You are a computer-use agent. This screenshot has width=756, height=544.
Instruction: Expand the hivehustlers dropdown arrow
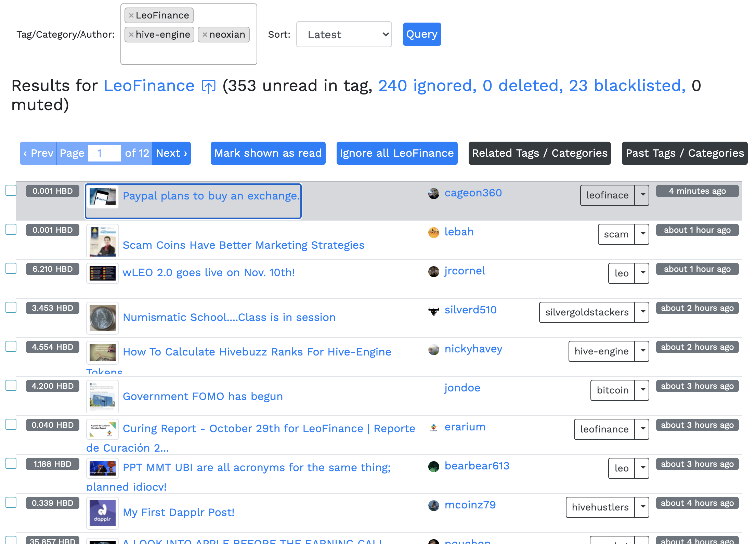click(x=642, y=507)
